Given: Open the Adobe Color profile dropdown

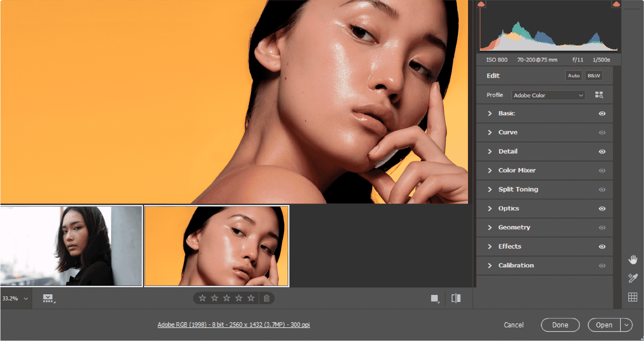Looking at the screenshot, I should point(548,95).
